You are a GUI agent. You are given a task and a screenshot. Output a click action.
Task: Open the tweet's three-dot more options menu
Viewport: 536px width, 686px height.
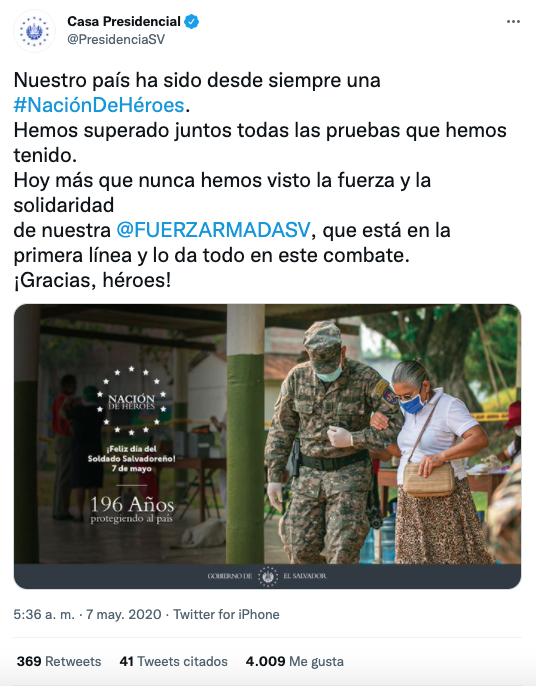tap(513, 21)
